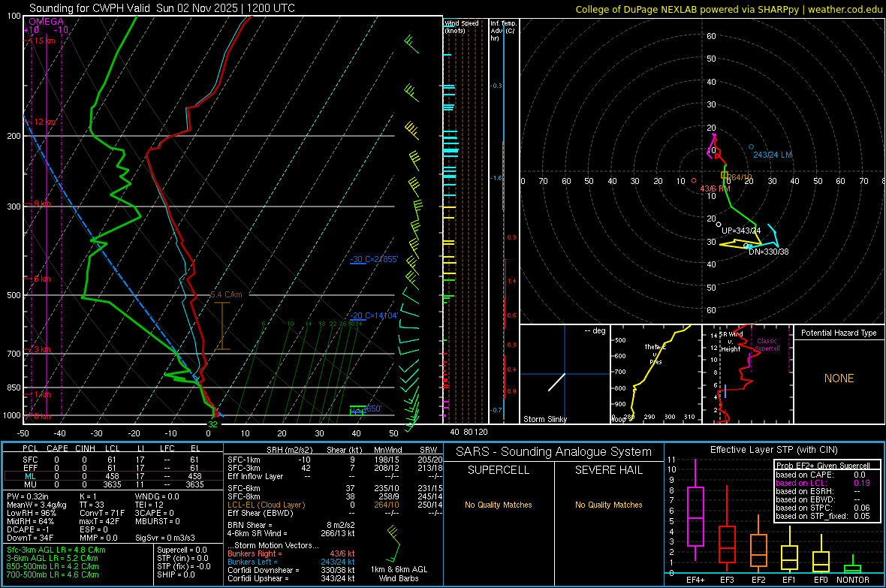Select the SFC-1km shear row

(x=335, y=460)
